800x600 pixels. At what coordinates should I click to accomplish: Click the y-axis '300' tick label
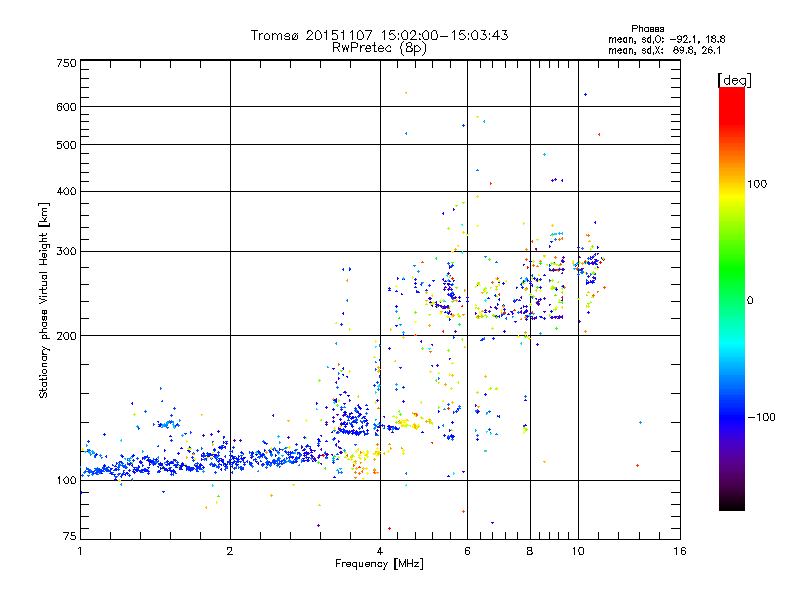[x=66, y=252]
